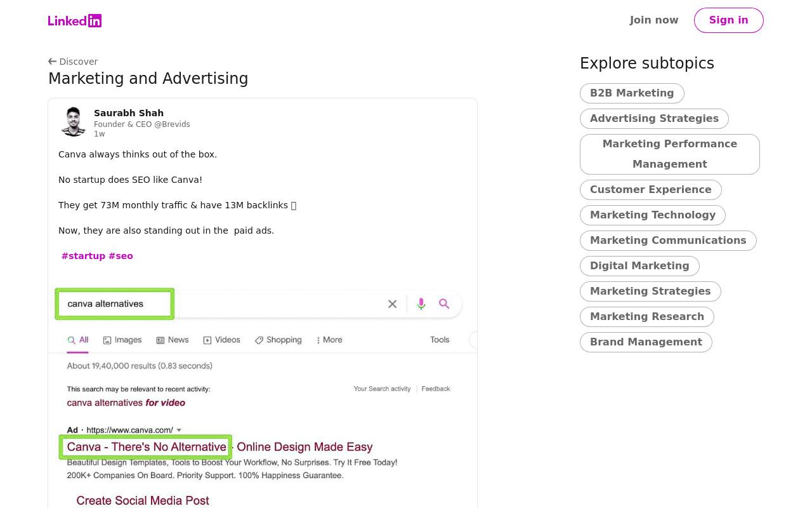Select Marketing Strategies subtopic
Screen dimensions: 812x508
pyautogui.click(x=650, y=291)
